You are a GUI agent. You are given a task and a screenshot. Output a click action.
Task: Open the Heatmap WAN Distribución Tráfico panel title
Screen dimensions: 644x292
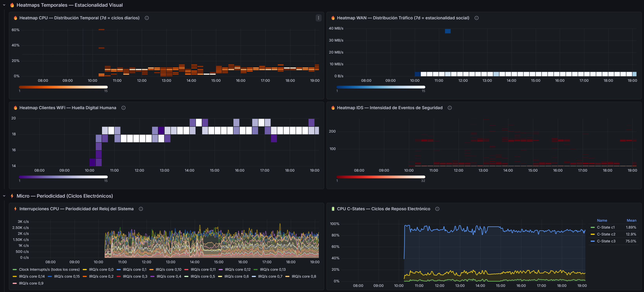pos(403,18)
